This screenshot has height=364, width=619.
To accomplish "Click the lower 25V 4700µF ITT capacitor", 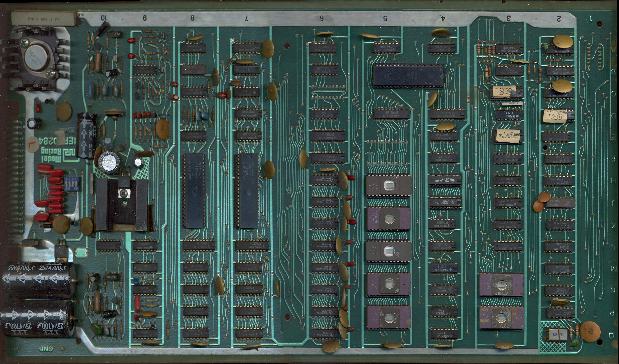I will [37, 319].
